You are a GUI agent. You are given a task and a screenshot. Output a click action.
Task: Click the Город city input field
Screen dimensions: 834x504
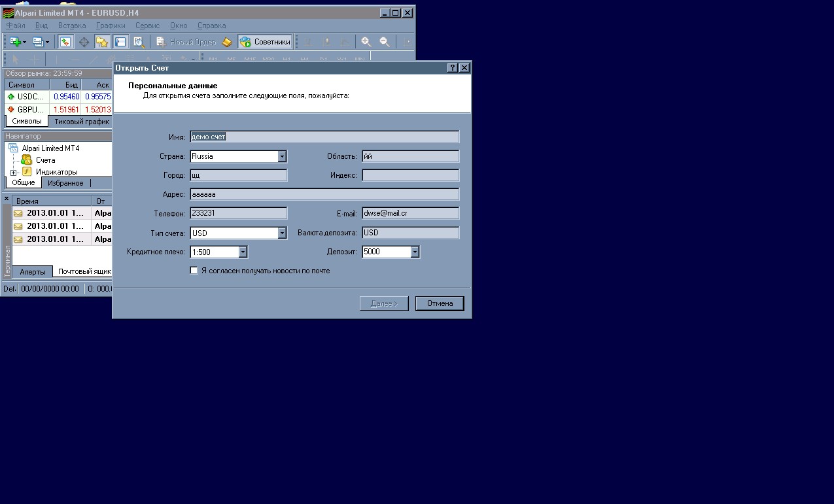(238, 175)
